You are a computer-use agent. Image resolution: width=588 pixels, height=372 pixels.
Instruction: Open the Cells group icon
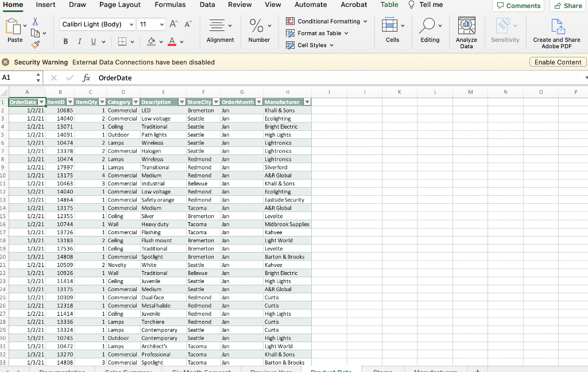point(390,25)
